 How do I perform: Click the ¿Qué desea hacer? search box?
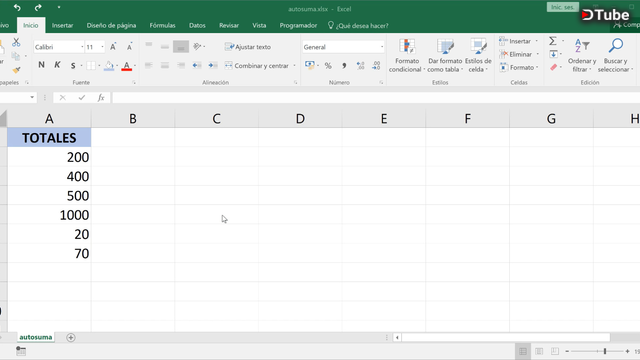click(x=358, y=25)
